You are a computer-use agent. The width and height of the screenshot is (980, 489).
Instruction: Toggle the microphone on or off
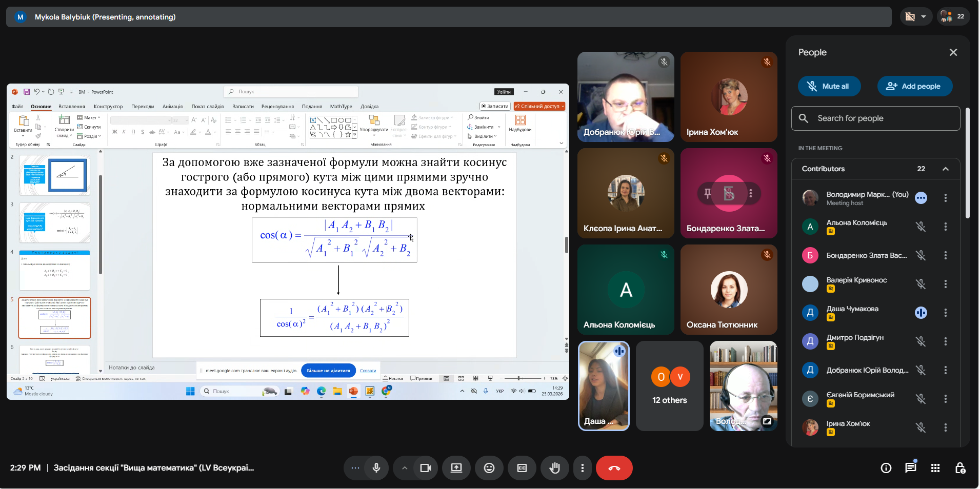[x=376, y=468]
